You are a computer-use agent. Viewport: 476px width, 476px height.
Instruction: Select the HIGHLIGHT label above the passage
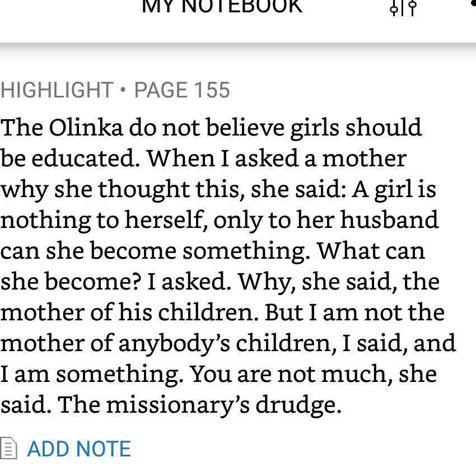point(57,90)
